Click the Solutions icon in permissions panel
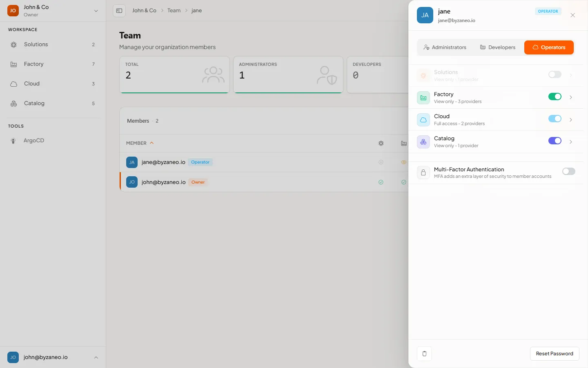This screenshot has height=368, width=588. coord(423,76)
